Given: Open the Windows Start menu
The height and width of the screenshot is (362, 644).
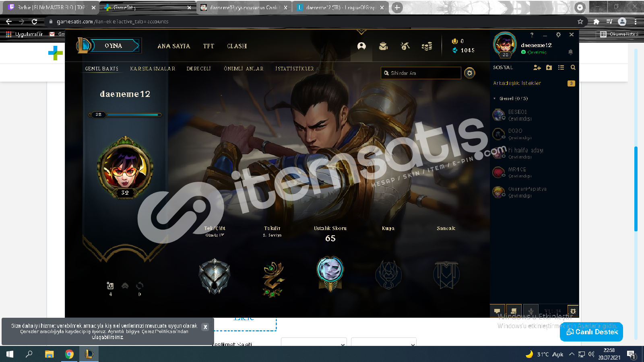Looking at the screenshot, I should 10,354.
